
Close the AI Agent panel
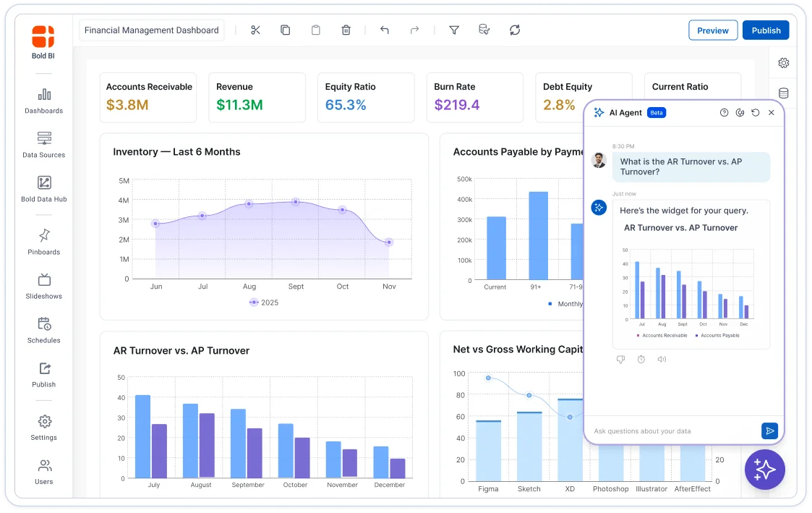coord(771,112)
